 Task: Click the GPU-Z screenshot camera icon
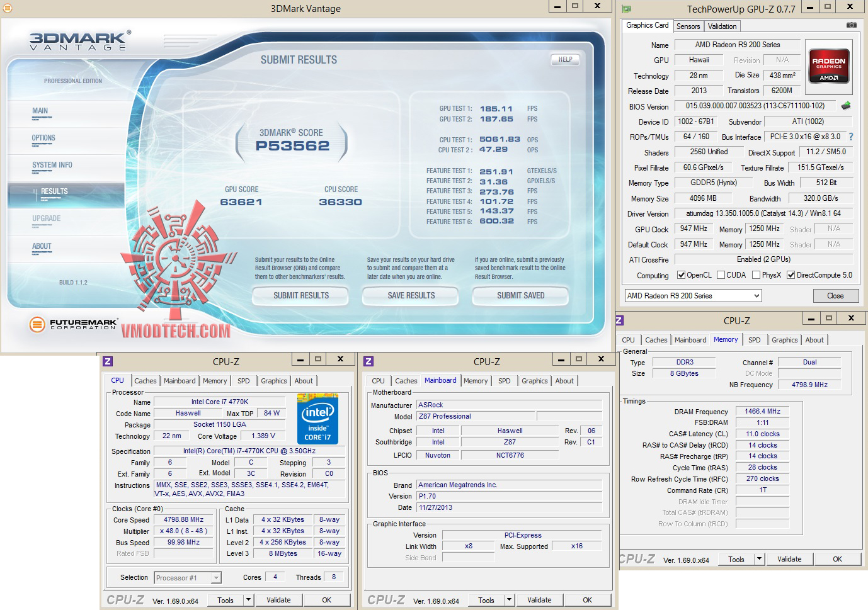851,25
